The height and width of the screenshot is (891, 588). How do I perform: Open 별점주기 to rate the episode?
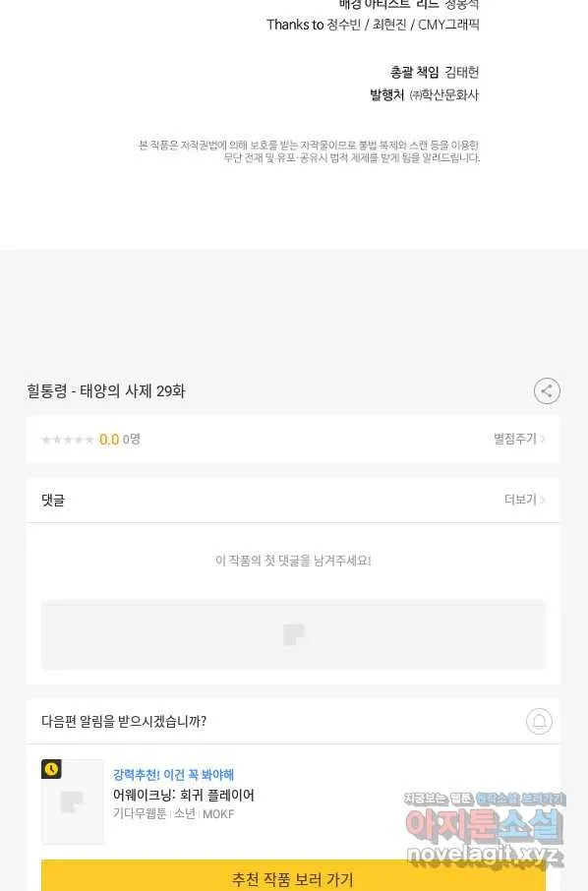[x=519, y=439]
